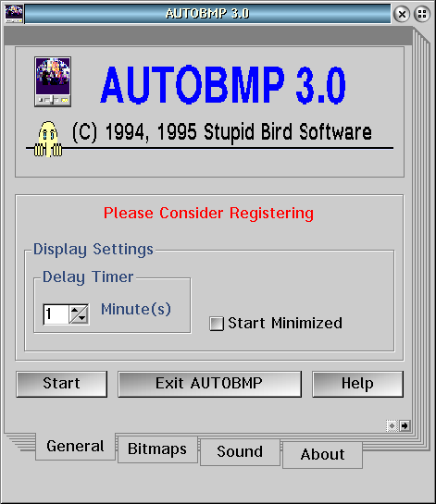Viewport: 436px width, 504px height.
Task: Open the About tab
Action: [x=322, y=454]
